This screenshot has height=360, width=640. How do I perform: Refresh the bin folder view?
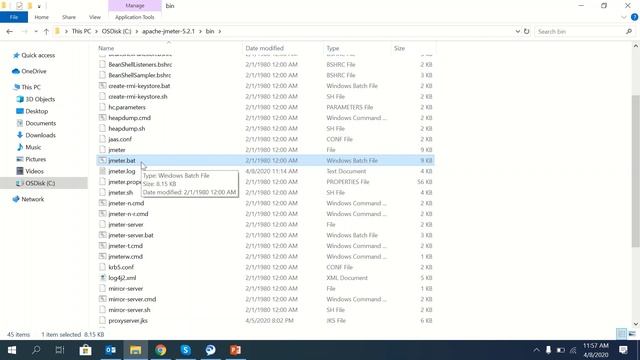(x=527, y=31)
